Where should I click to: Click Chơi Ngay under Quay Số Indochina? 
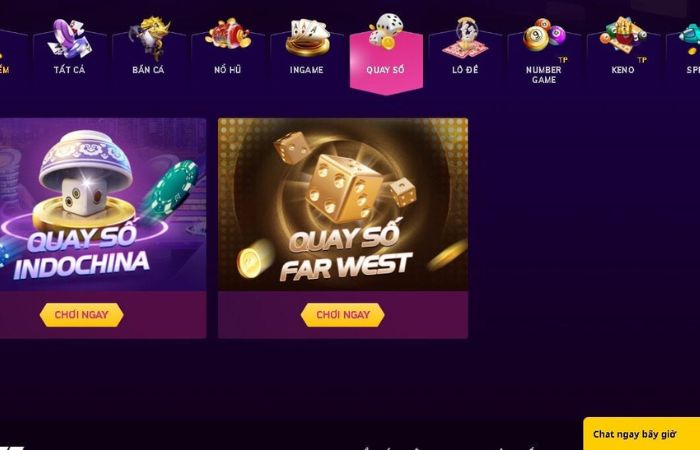click(82, 315)
